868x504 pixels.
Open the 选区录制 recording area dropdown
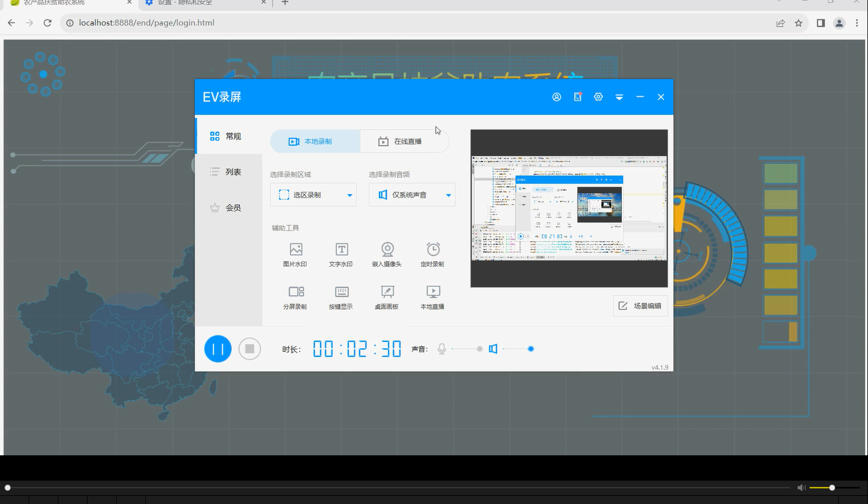coord(313,195)
